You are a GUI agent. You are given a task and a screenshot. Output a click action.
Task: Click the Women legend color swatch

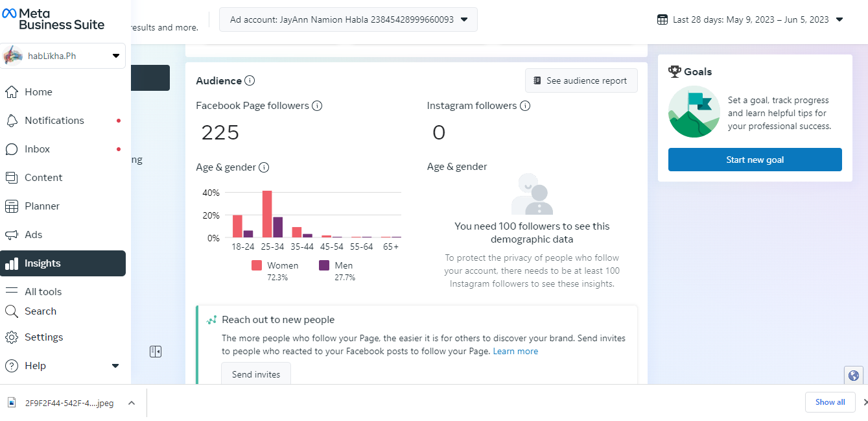tap(257, 265)
